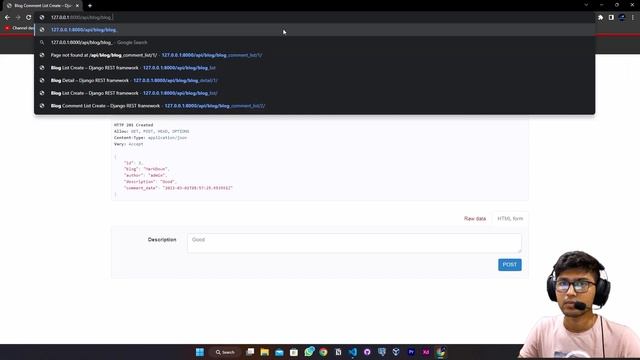This screenshot has width=640, height=360.
Task: Open the Extensions puzzle icon
Action: pos(600,17)
